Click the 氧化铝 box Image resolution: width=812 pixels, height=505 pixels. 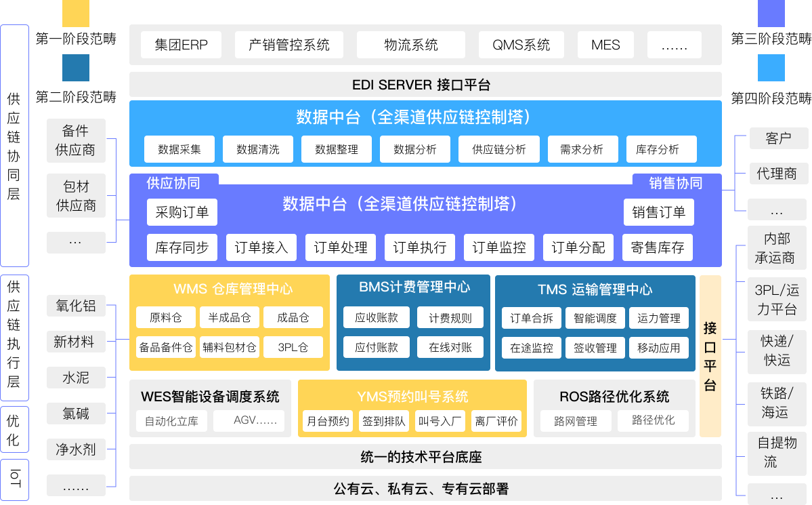[76, 306]
